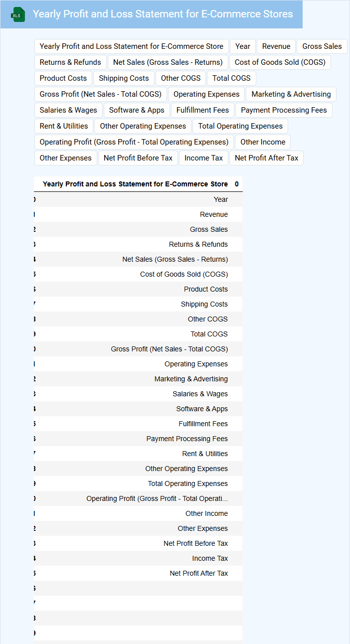Select the Income Tax tag
Viewport: 350px width, 644px height.
point(203,158)
